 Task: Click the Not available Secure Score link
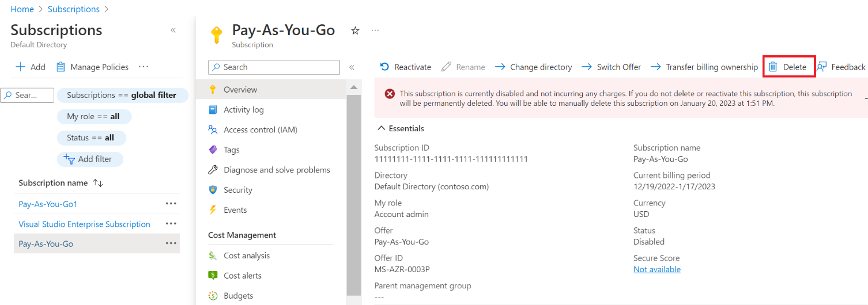656,269
